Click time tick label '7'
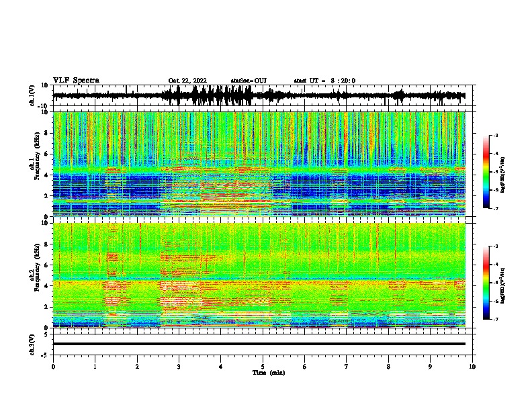This screenshot has height=411, width=532. (x=347, y=367)
